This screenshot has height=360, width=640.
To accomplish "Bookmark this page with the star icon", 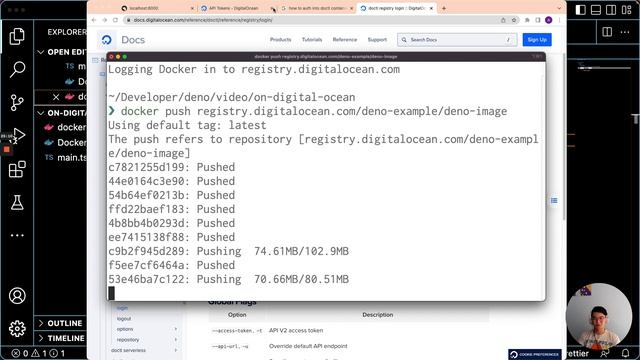I will click(514, 20).
